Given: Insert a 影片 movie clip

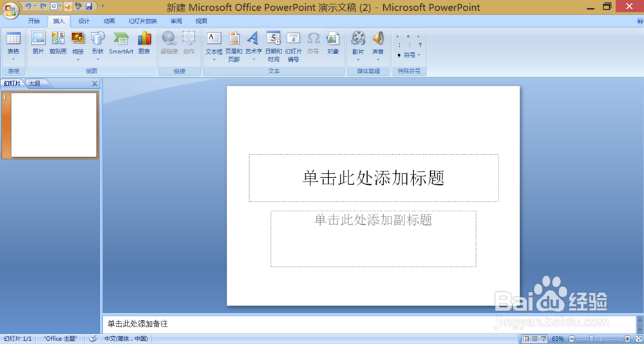Looking at the screenshot, I should [358, 43].
